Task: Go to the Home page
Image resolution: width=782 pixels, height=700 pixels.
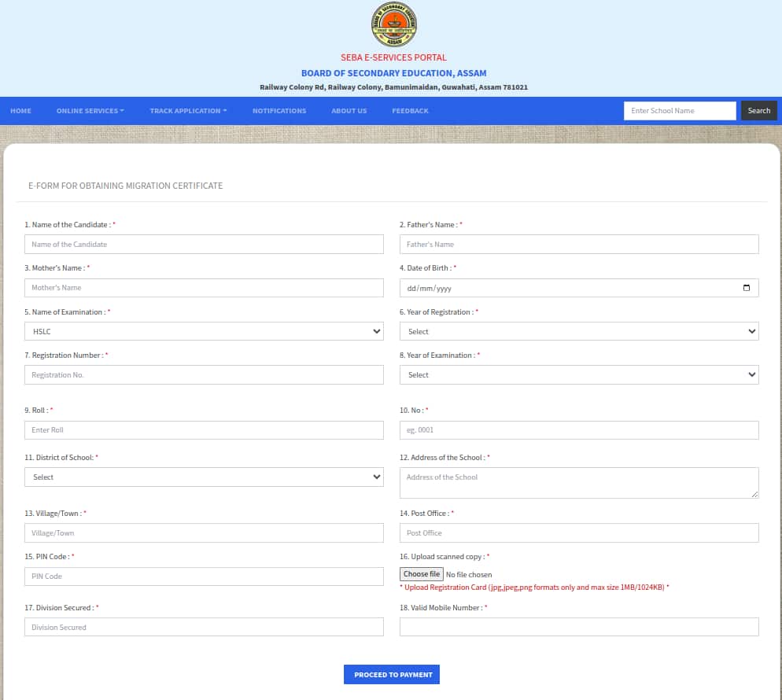Action: [x=21, y=111]
